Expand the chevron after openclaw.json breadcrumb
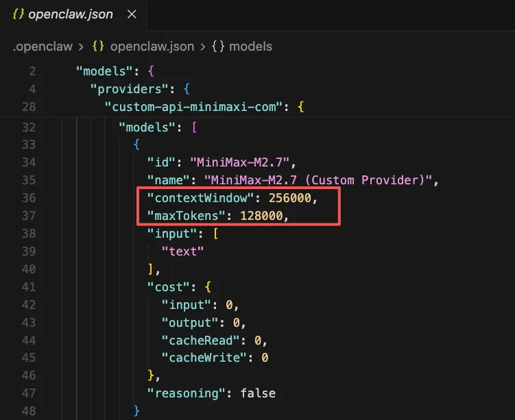515x420 pixels. coord(203,47)
